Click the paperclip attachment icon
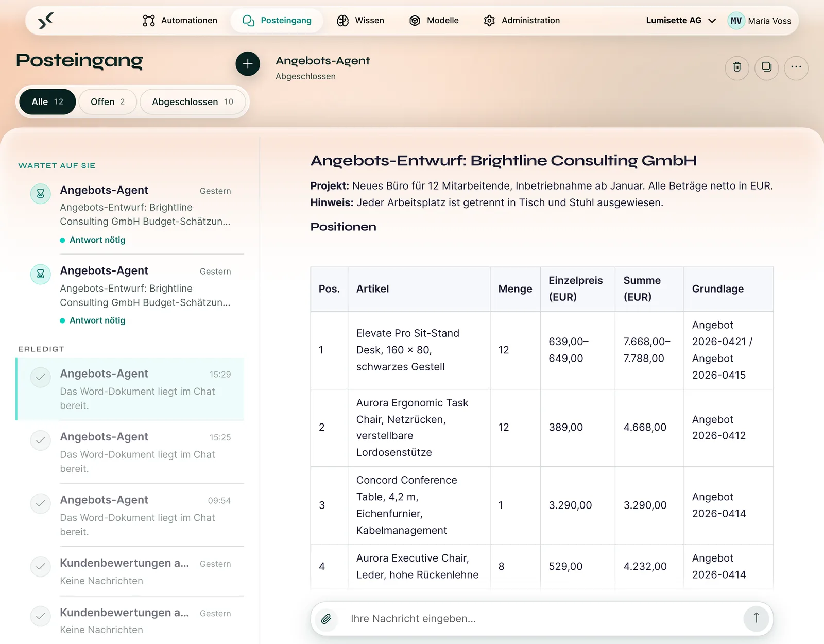This screenshot has width=824, height=644. [x=326, y=618]
